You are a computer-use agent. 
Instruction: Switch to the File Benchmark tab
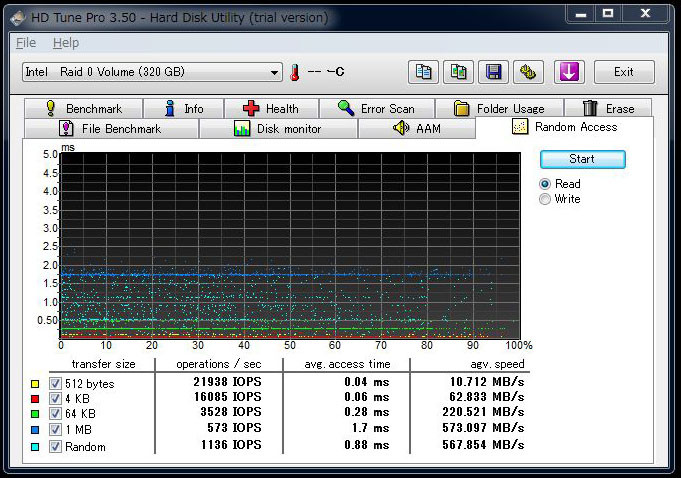[x=112, y=129]
